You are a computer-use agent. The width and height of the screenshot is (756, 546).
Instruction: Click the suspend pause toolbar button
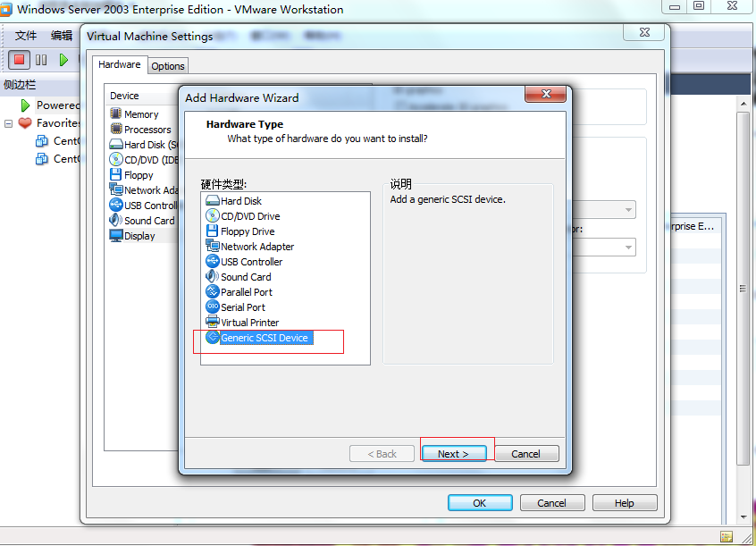click(x=41, y=60)
